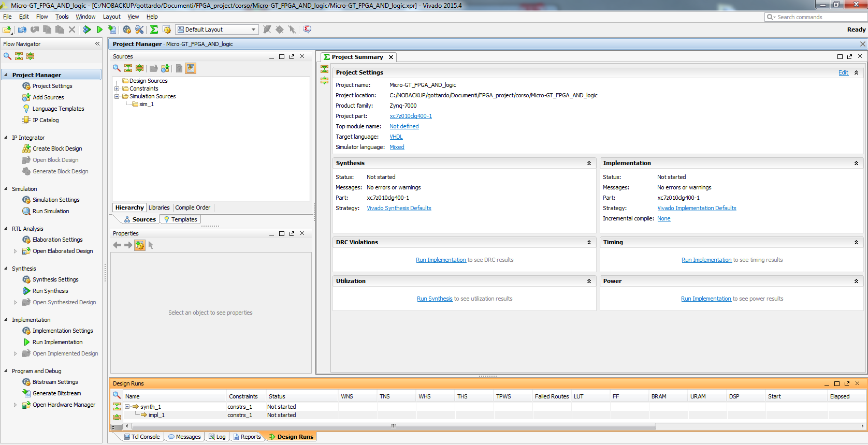Expand all Project Summary sections icon
Viewport: 868px width, 445px height.
click(x=325, y=81)
